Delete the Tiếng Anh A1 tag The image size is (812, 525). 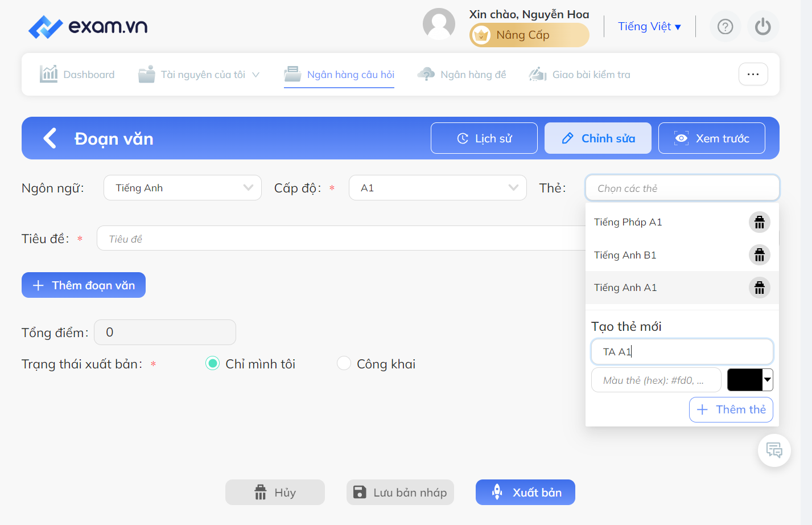[759, 288]
